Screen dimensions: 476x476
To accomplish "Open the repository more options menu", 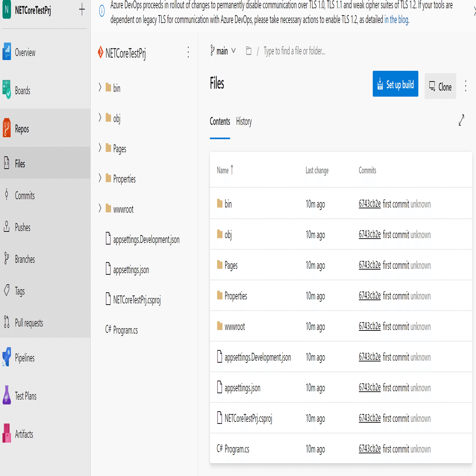I will point(188,52).
